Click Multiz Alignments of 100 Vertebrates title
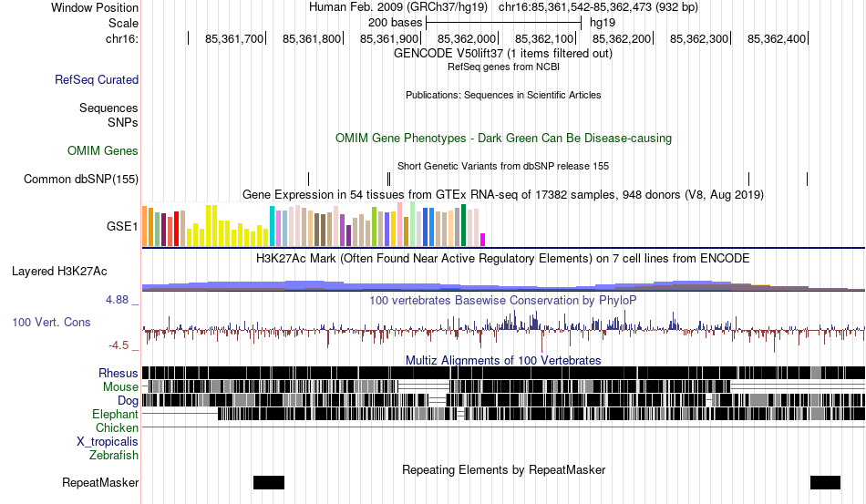866x504 pixels. [x=503, y=361]
